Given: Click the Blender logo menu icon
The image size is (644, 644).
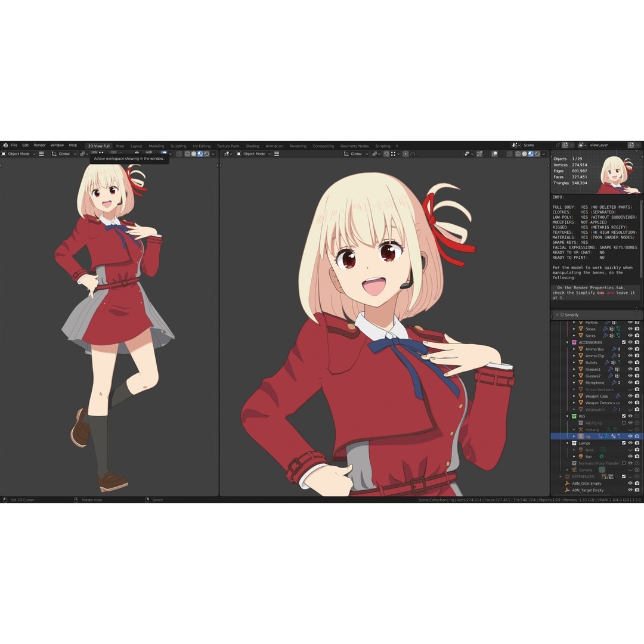Looking at the screenshot, I should tap(5, 145).
